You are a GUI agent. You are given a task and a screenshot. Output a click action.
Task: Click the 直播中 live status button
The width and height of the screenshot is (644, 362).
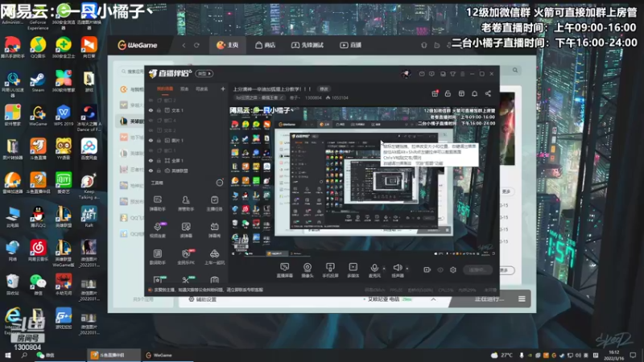pos(477,269)
